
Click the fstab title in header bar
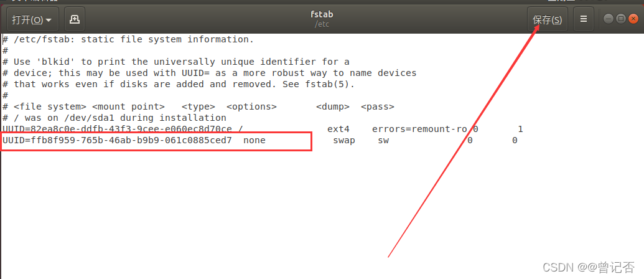(322, 14)
